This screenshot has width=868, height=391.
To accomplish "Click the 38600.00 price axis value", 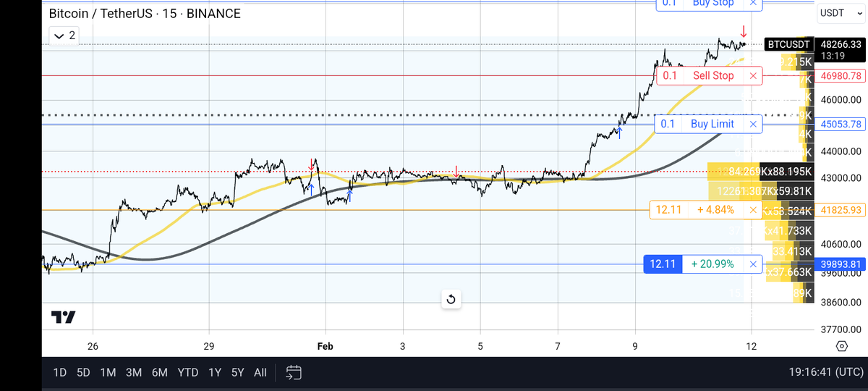I will 841,301.
